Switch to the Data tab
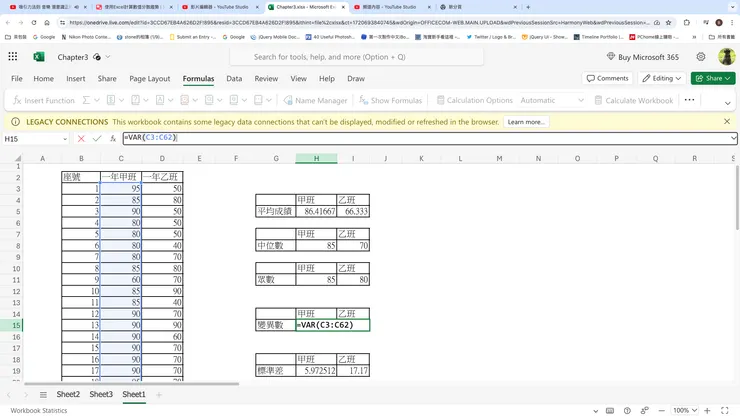The width and height of the screenshot is (740, 416). pyautogui.click(x=234, y=78)
